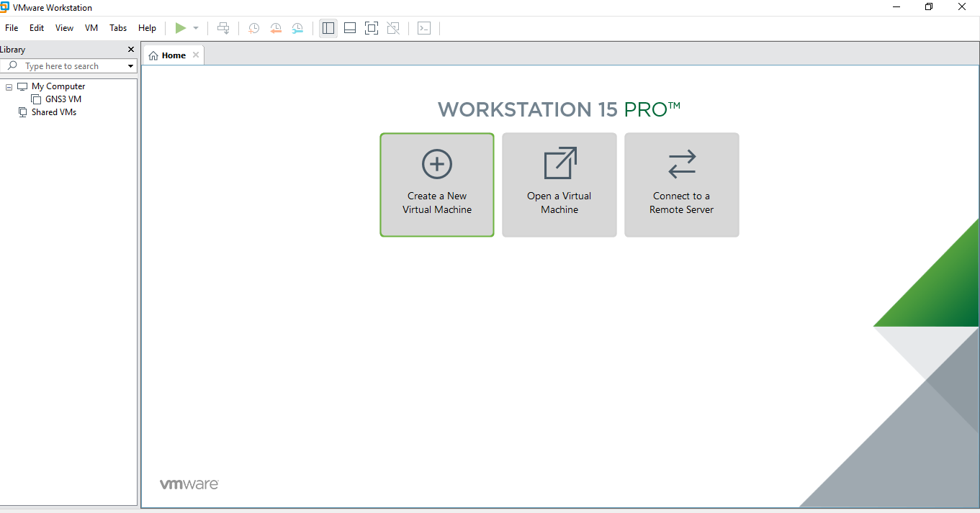
Task: Click Open a Virtual Machine
Action: (559, 184)
